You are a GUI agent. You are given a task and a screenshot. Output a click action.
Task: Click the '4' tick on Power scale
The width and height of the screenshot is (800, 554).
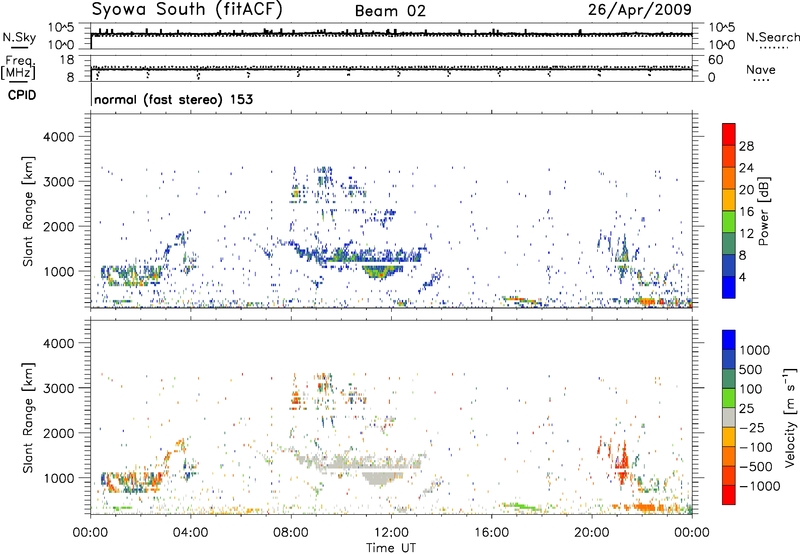tap(742, 277)
